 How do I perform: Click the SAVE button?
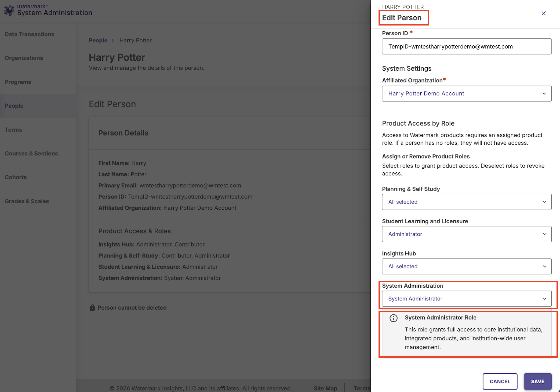(x=537, y=381)
